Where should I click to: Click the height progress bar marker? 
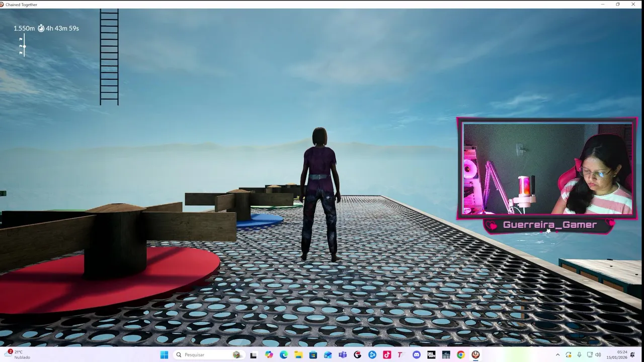[24, 46]
